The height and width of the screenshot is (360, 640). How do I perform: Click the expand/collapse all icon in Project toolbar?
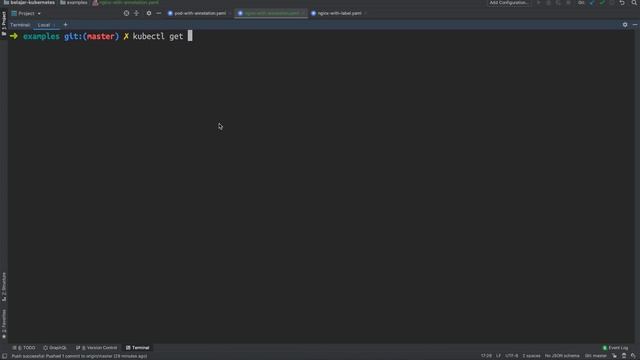click(x=137, y=13)
